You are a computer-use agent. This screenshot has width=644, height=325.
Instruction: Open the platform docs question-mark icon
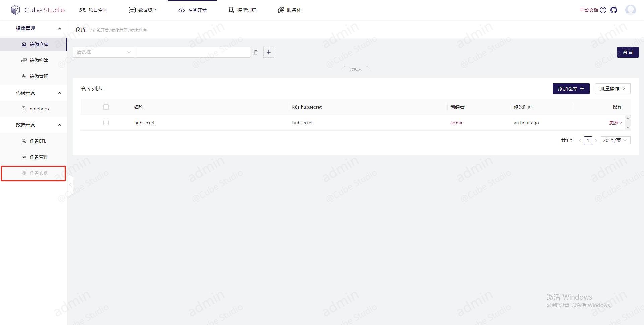click(x=603, y=10)
